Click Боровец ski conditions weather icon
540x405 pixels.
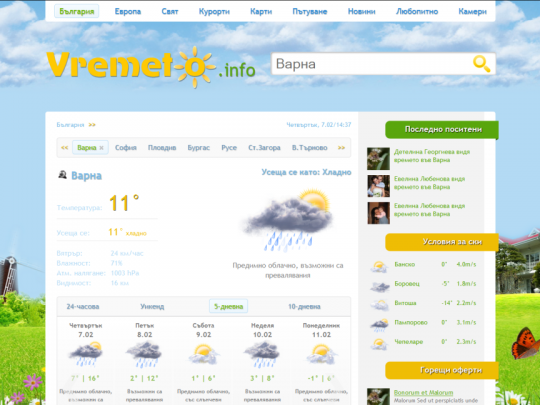pyautogui.click(x=379, y=286)
